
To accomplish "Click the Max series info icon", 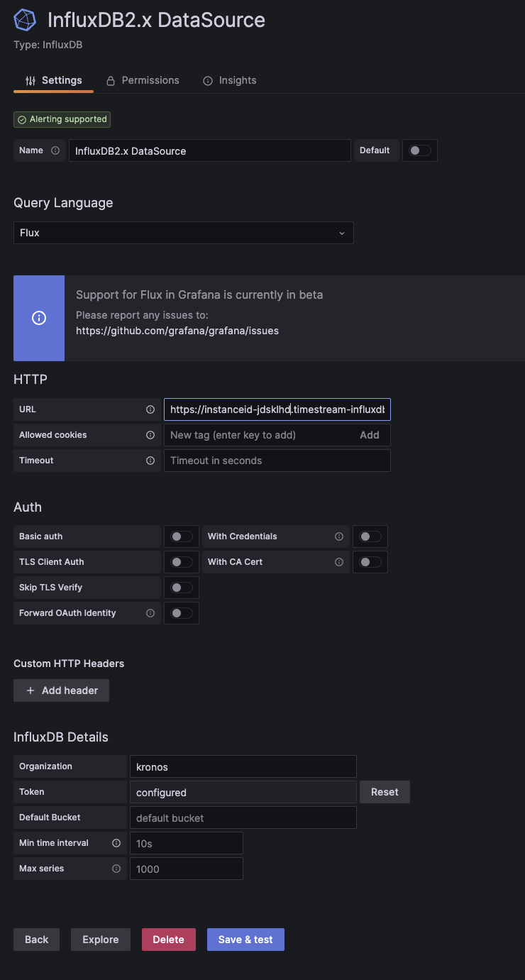I will point(116,869).
